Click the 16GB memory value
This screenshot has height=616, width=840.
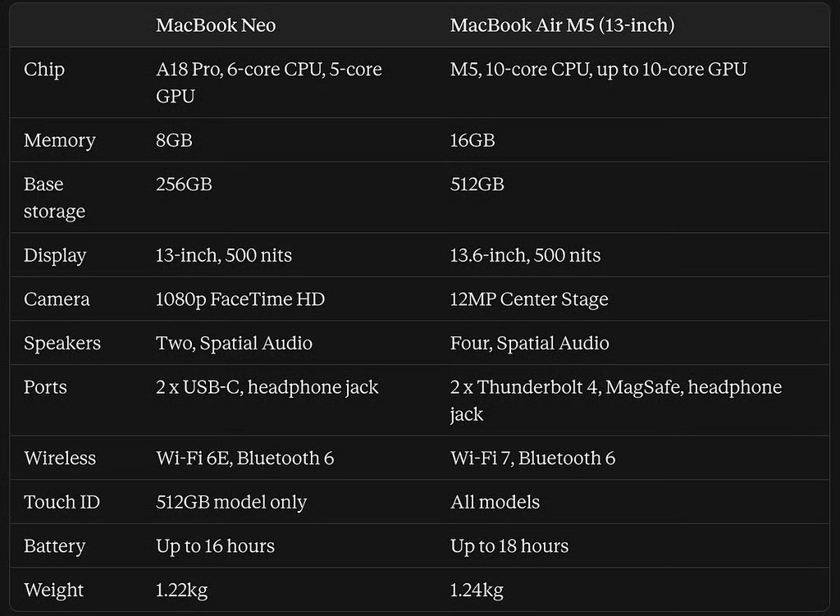[x=472, y=139]
